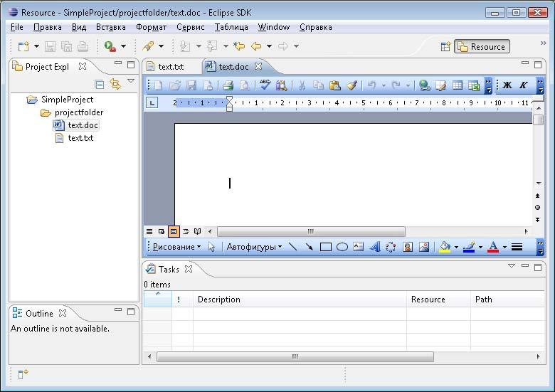Open dropdown next to New wizard icon
Image resolution: width=555 pixels, height=392 pixels.
[x=36, y=46]
